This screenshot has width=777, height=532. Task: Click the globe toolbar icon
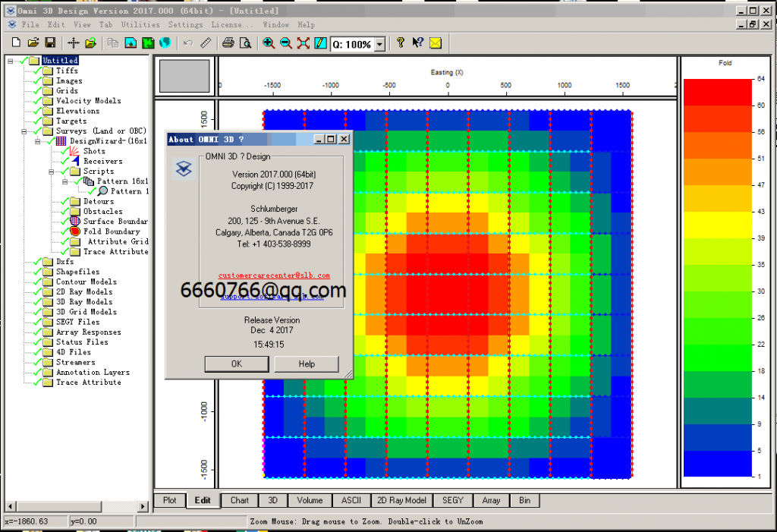tap(165, 42)
